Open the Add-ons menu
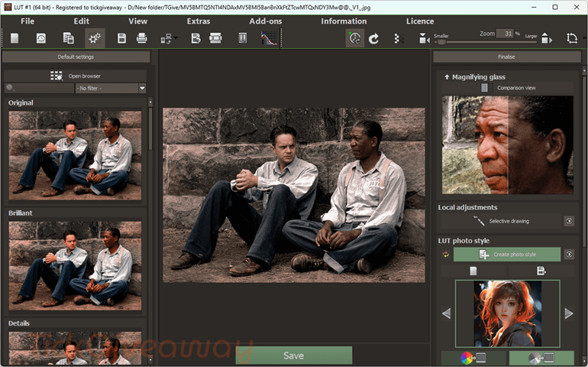Viewport: 588px width, 367px height. (x=266, y=21)
